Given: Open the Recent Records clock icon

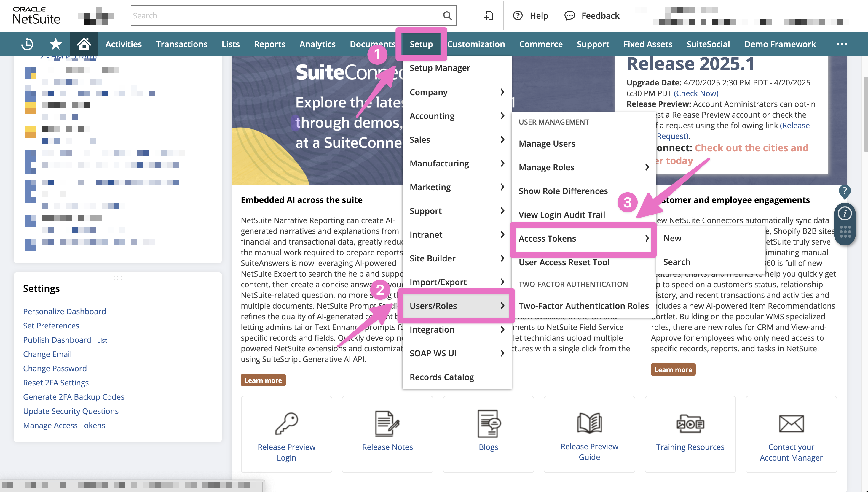Looking at the screenshot, I should 27,44.
